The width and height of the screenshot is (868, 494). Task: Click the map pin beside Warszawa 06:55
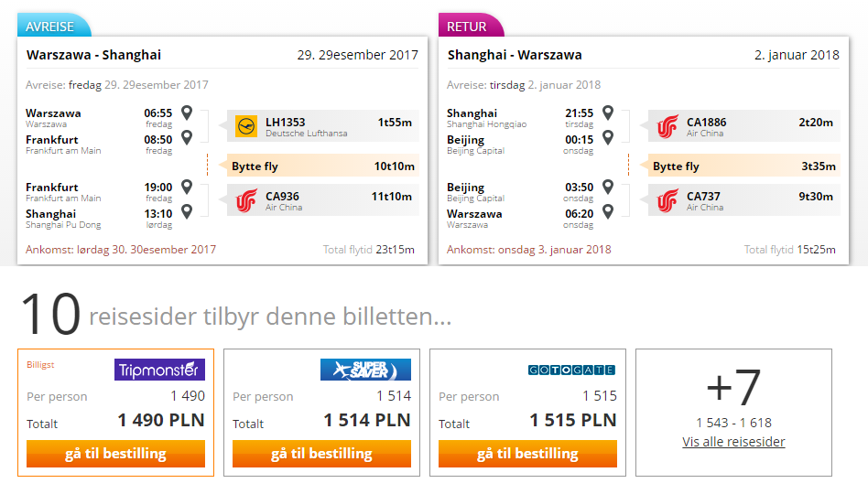point(187,113)
